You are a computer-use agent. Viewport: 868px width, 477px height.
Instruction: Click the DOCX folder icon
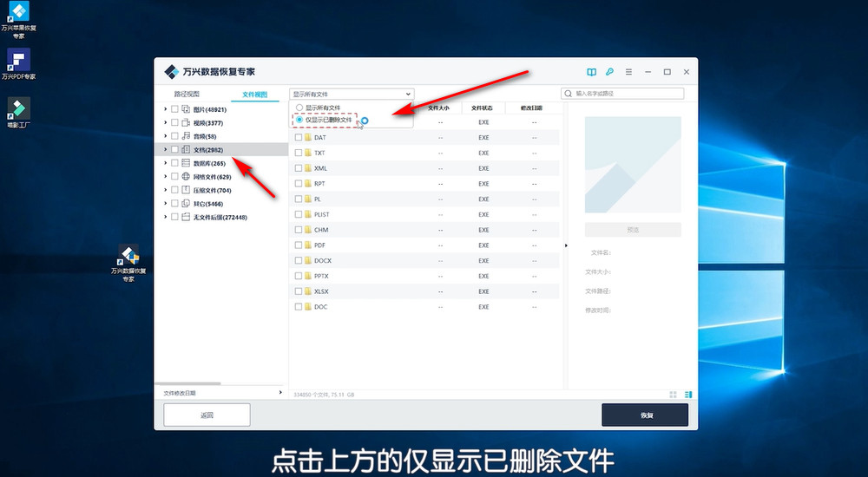click(x=308, y=260)
